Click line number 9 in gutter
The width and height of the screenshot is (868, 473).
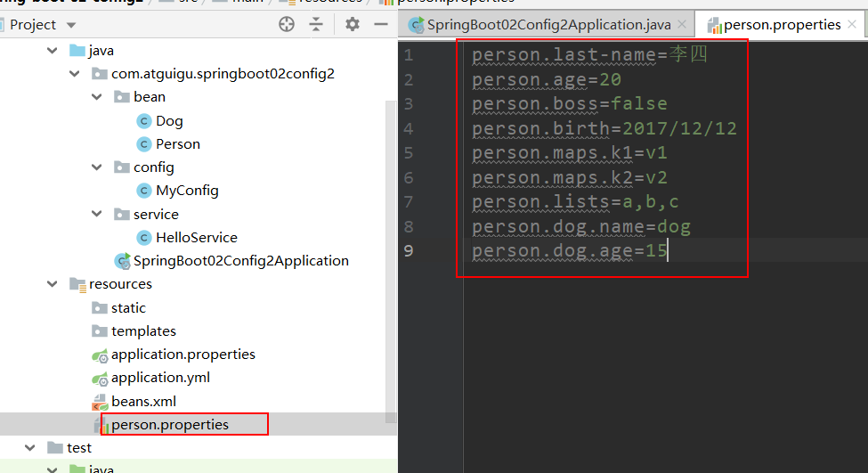(408, 251)
